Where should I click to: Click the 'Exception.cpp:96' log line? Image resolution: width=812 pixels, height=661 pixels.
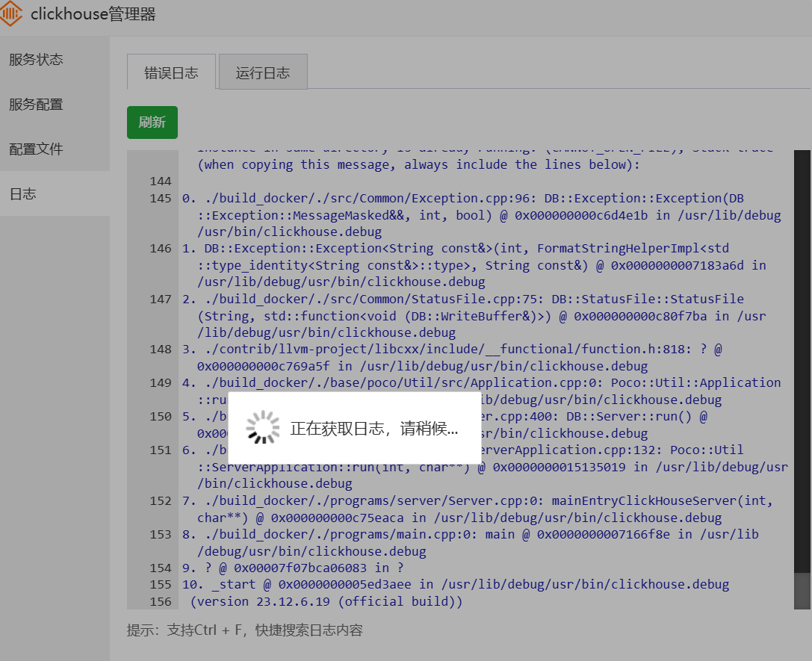point(463,198)
